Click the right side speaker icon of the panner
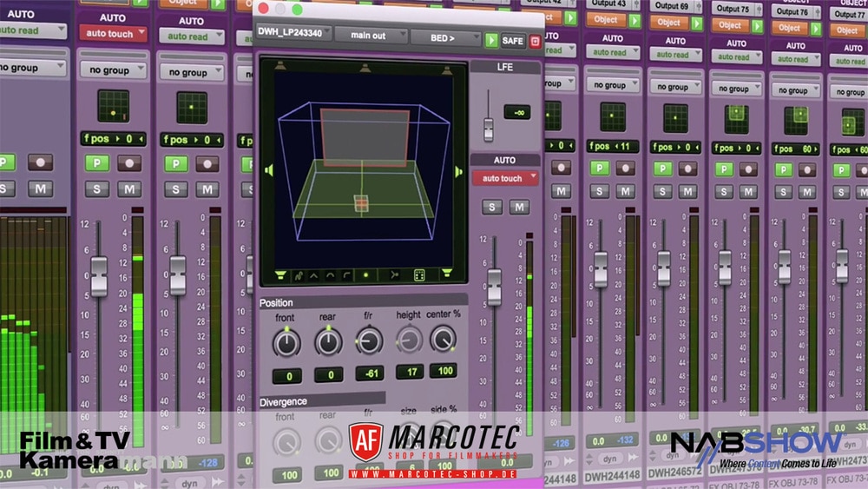868x489 pixels. (458, 172)
